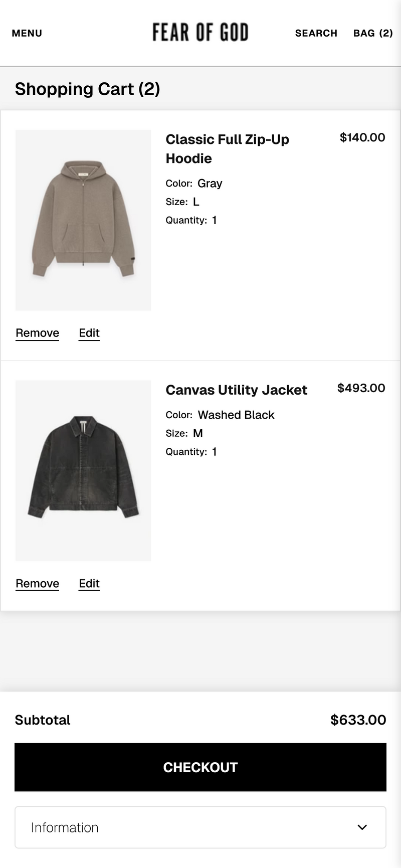Open the Classic Full Zip-Up Hoodie title

click(227, 148)
